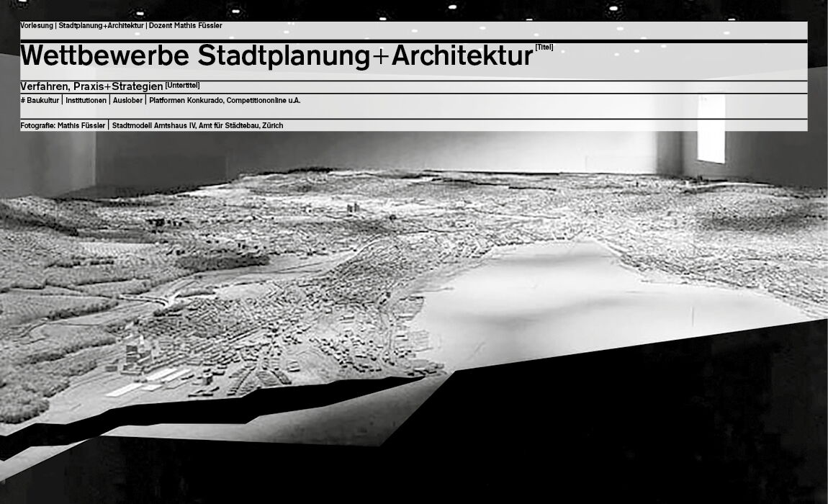Select the '# Baukultur' tag
This screenshot has width=828, height=504.
click(x=40, y=101)
